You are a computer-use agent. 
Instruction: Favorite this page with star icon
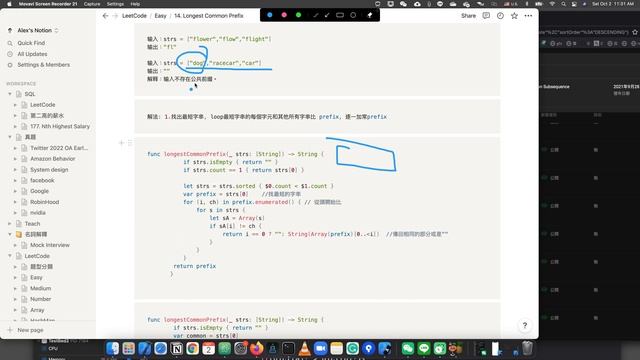(x=514, y=16)
